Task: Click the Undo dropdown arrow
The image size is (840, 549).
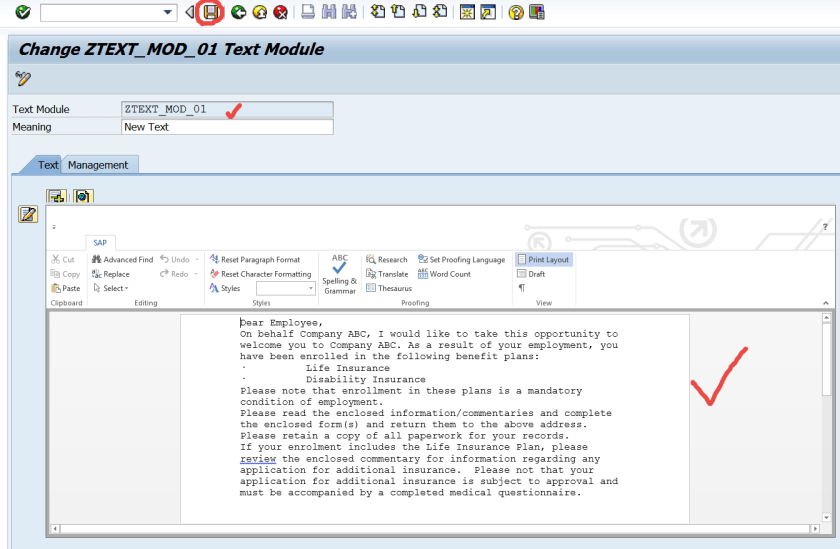Action: coord(197,259)
